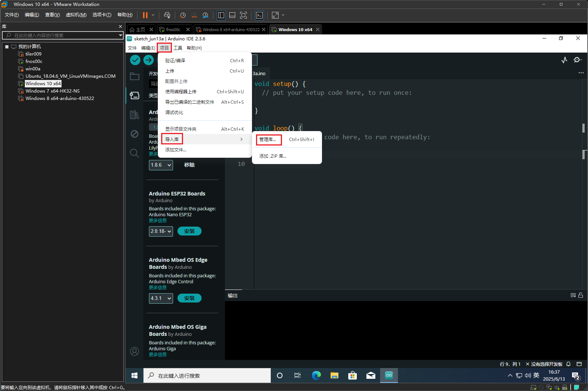The width and height of the screenshot is (588, 391).
Task: Click the Arduino Upload arrow button
Action: point(149,60)
